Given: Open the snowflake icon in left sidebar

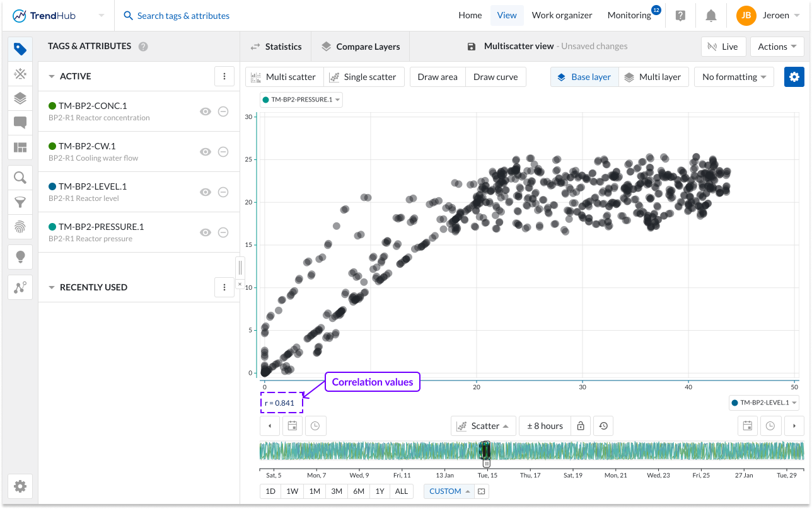Looking at the screenshot, I should pyautogui.click(x=20, y=74).
